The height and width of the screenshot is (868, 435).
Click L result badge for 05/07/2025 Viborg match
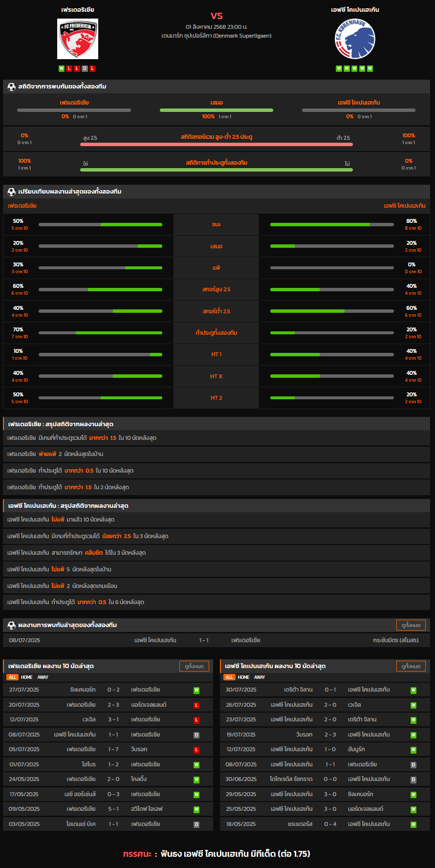(196, 750)
